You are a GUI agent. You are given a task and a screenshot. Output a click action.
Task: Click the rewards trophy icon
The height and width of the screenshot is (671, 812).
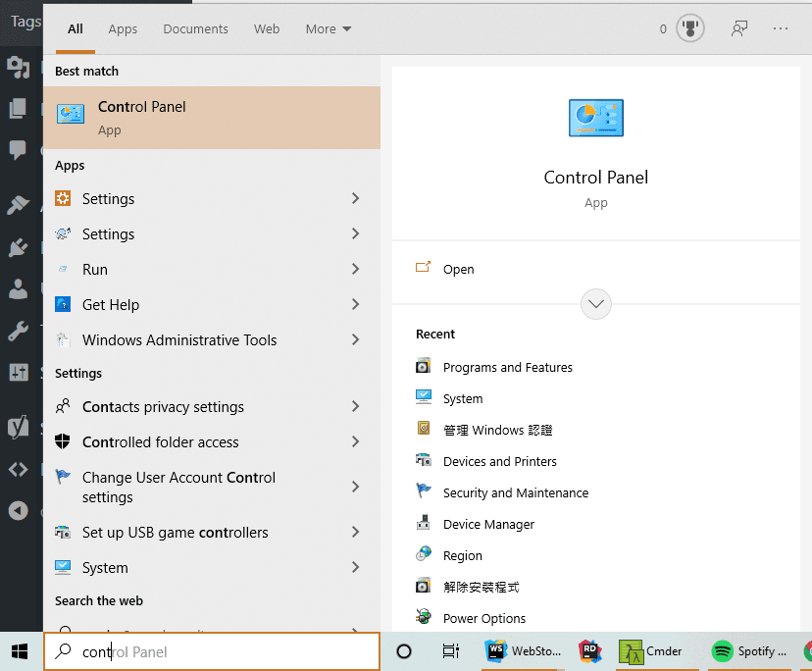(690, 29)
